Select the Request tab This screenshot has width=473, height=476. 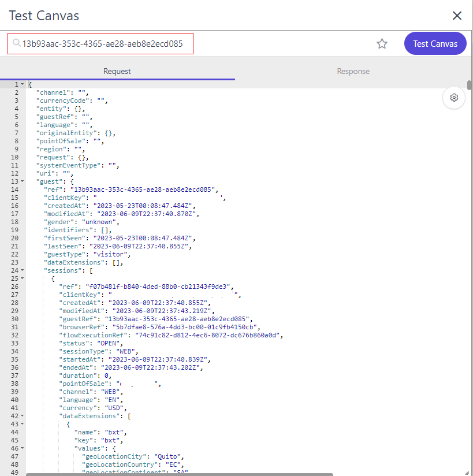tap(117, 72)
